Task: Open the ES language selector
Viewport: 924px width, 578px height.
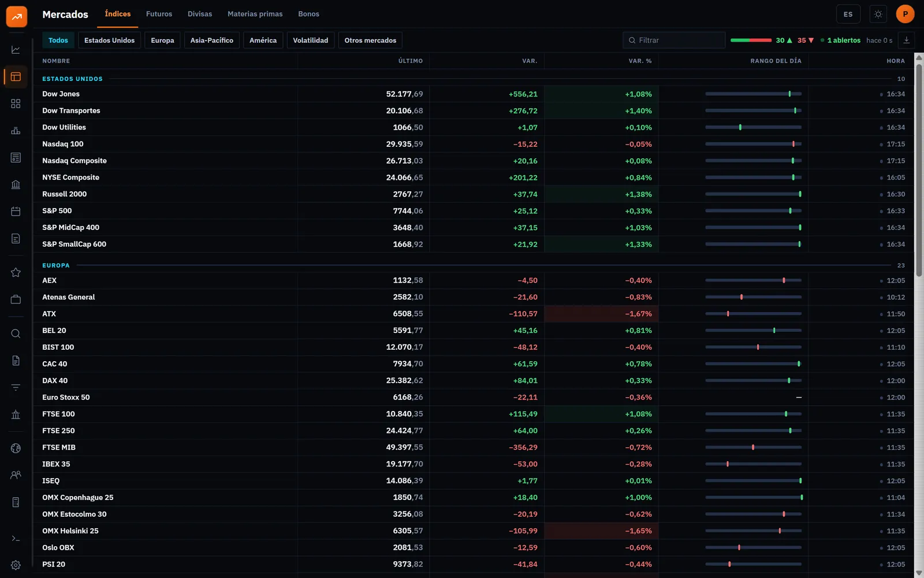Action: pos(848,14)
